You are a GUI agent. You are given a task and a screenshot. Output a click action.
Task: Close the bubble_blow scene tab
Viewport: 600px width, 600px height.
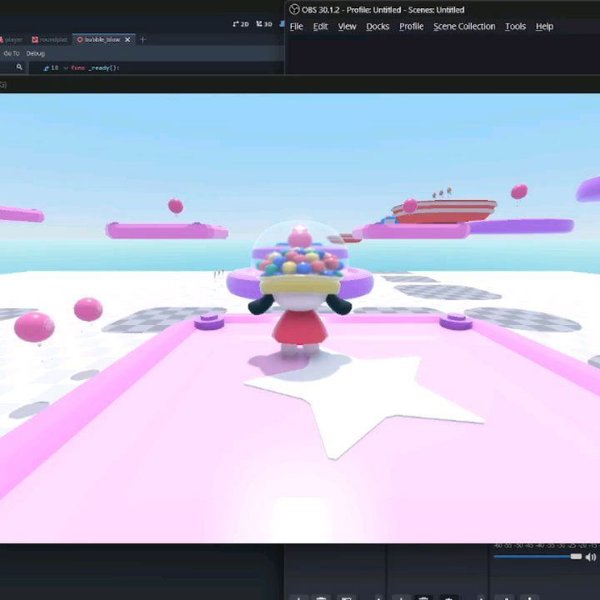coord(129,39)
